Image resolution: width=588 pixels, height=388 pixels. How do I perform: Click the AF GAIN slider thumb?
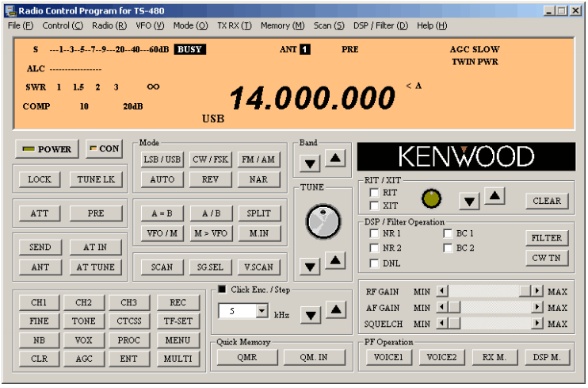tap(455, 307)
